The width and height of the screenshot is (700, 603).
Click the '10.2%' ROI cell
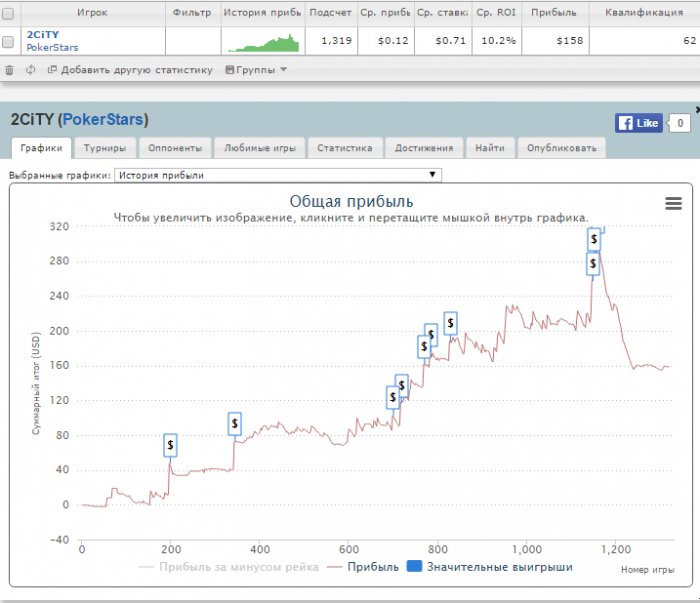[x=498, y=41]
